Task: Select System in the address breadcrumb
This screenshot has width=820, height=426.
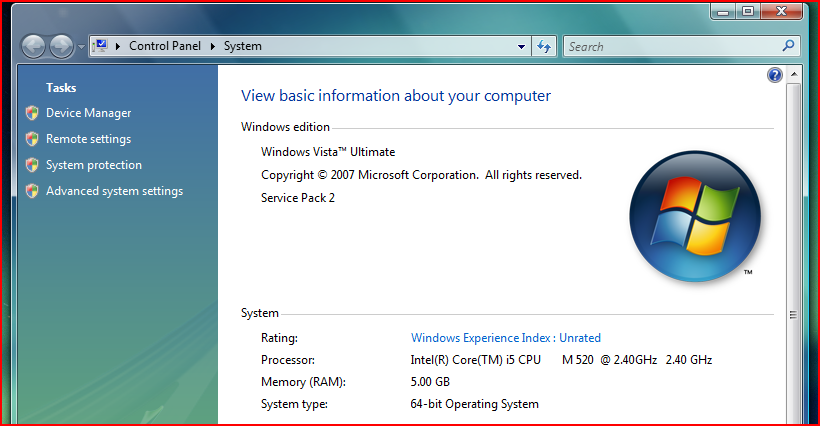Action: point(243,46)
